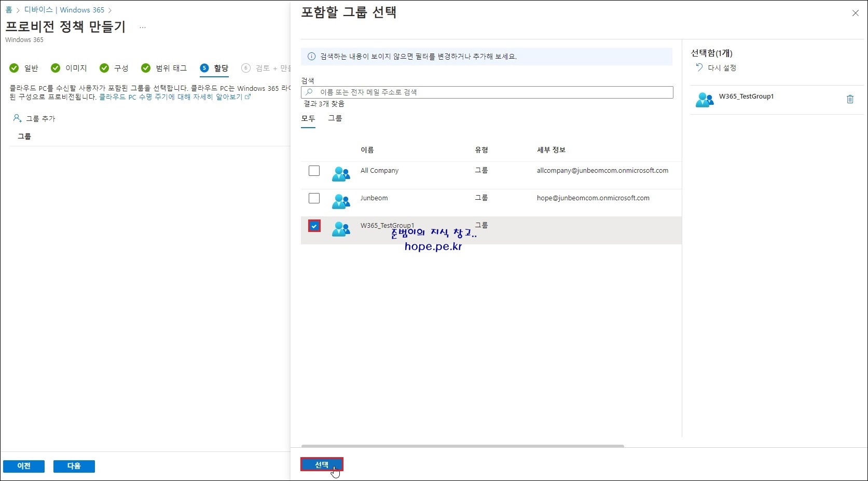868x481 pixels.
Task: Click the 그룹 column header under 그룹 추가
Action: point(24,136)
